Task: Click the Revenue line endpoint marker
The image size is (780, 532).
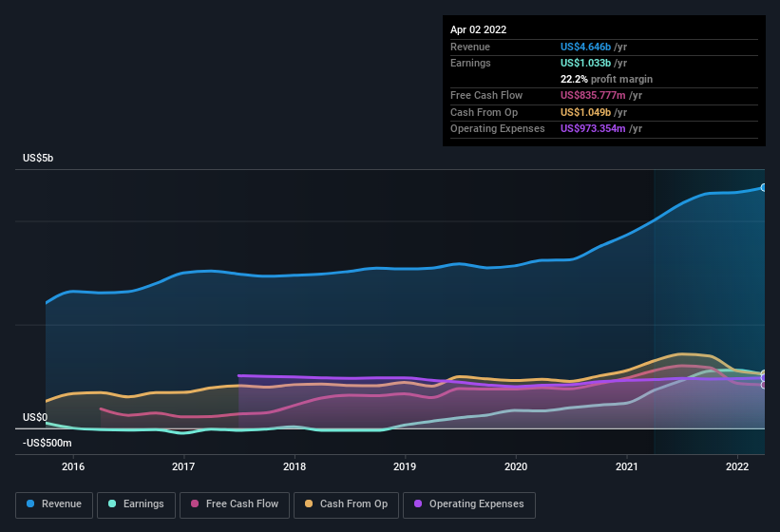Action: [x=763, y=187]
